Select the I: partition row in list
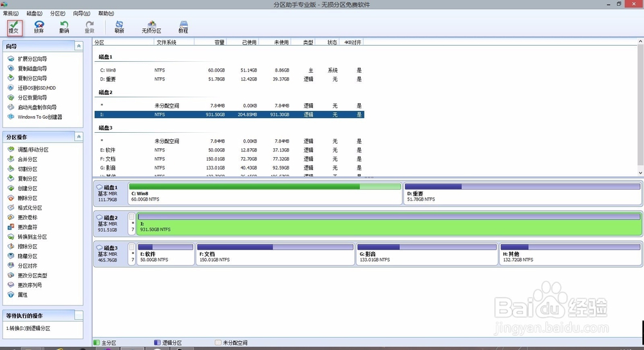644x350 pixels. (x=229, y=115)
